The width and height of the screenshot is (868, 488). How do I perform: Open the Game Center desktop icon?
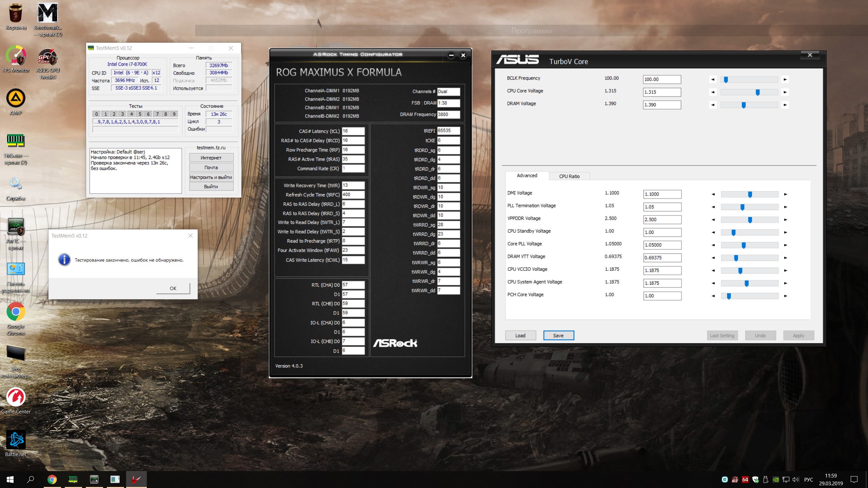[16, 397]
